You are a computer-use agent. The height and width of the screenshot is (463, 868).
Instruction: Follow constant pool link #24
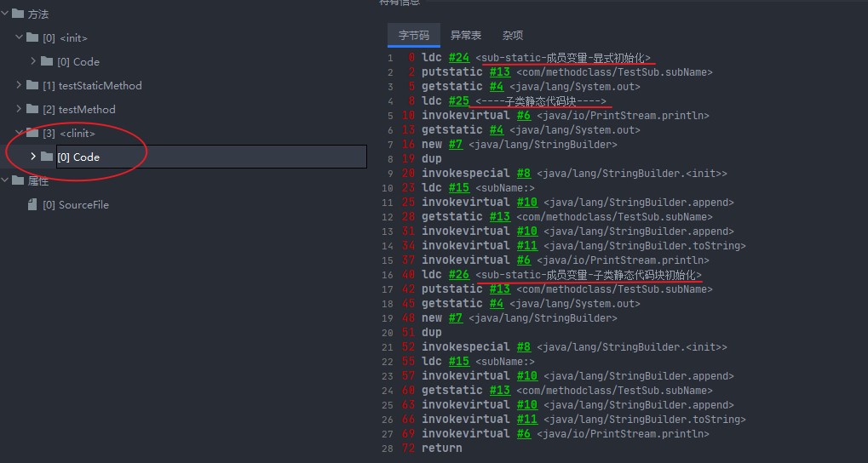tap(459, 58)
